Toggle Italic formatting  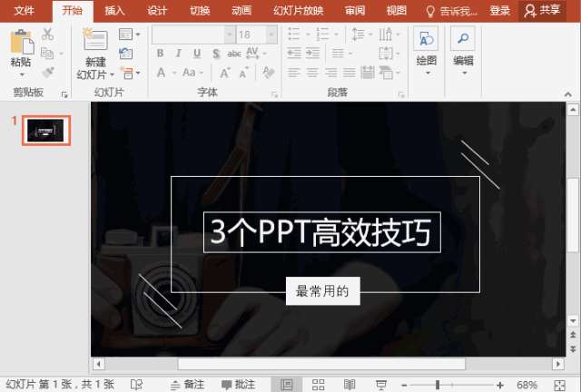point(179,54)
